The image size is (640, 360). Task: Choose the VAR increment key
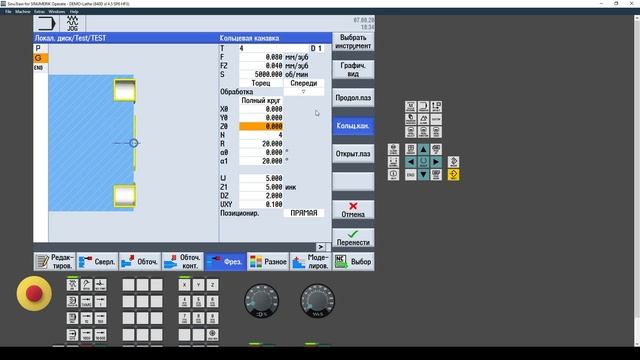click(86, 301)
